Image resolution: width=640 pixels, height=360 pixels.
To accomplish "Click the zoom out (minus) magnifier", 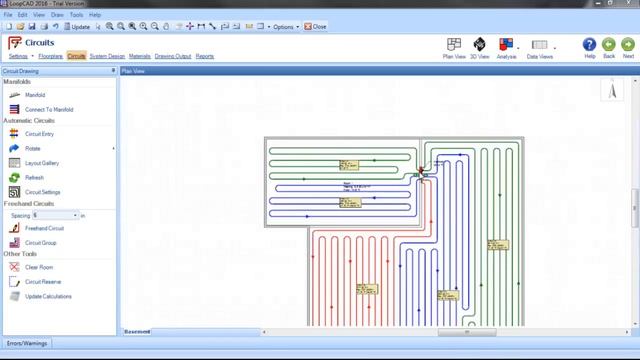I will click(x=155, y=27).
